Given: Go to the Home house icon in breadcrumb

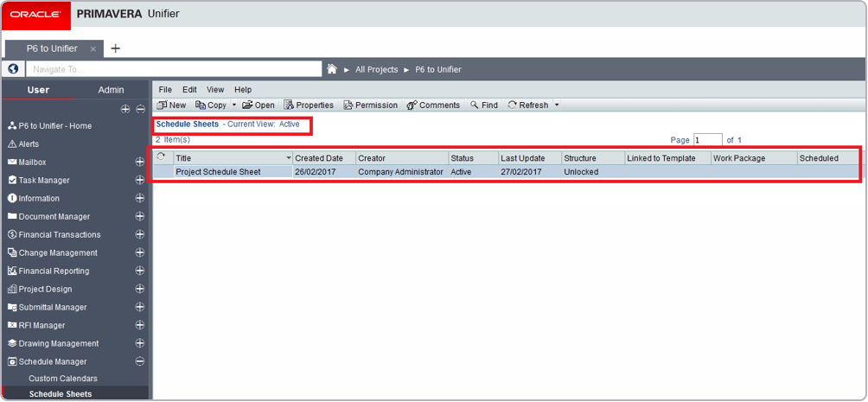Looking at the screenshot, I should click(x=332, y=69).
